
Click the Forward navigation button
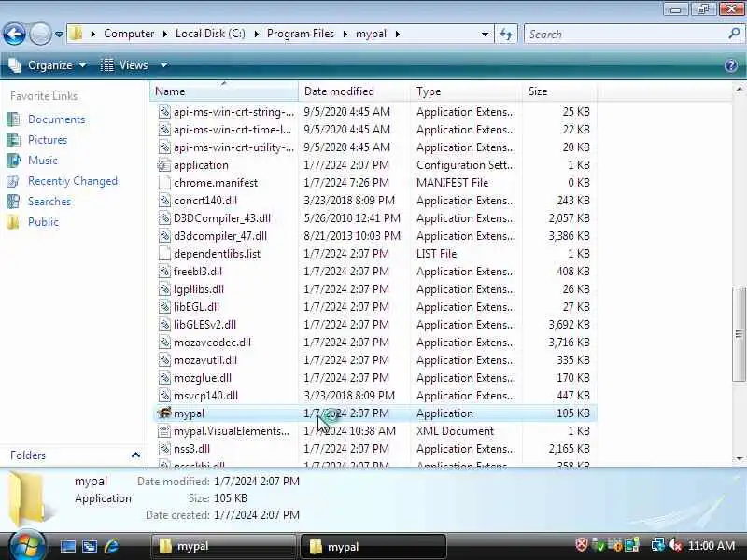tap(40, 35)
